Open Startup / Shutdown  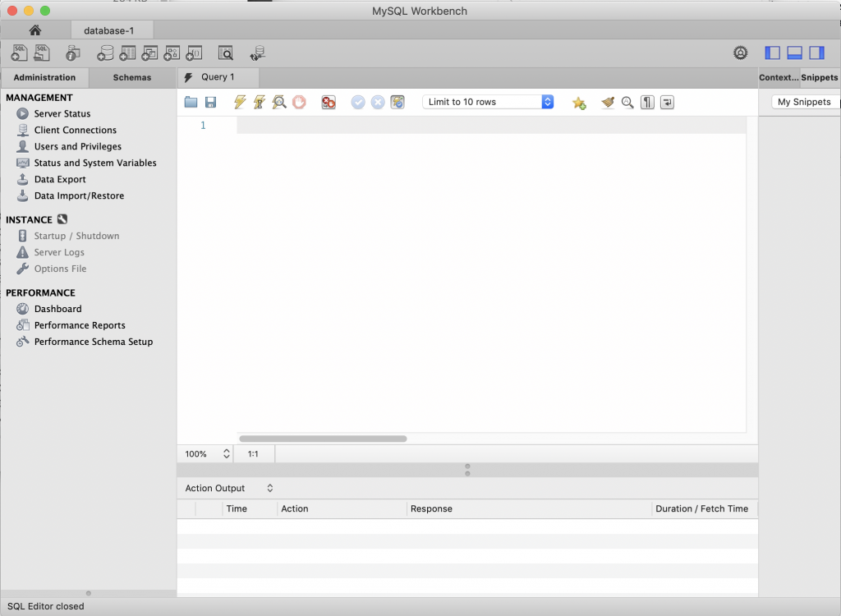76,236
